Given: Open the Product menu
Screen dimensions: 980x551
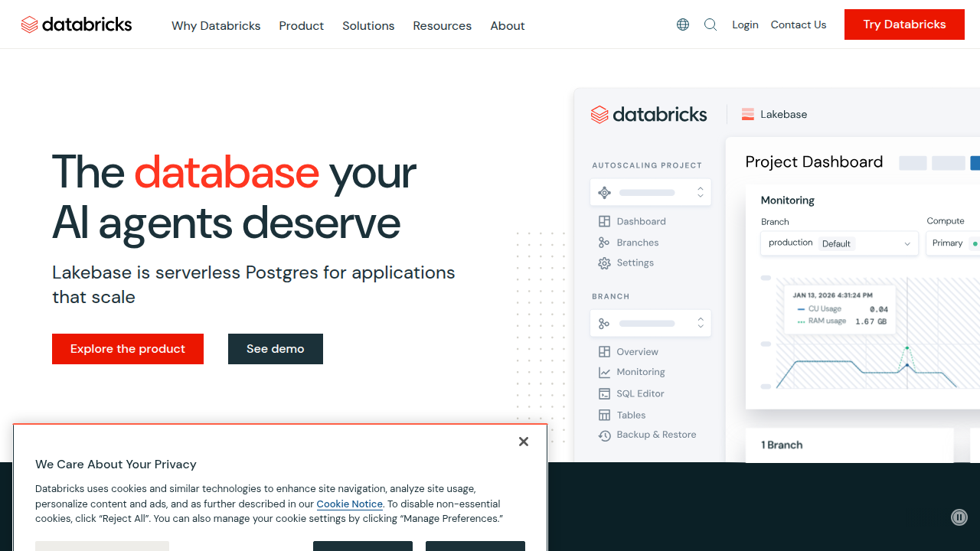Looking at the screenshot, I should (302, 26).
